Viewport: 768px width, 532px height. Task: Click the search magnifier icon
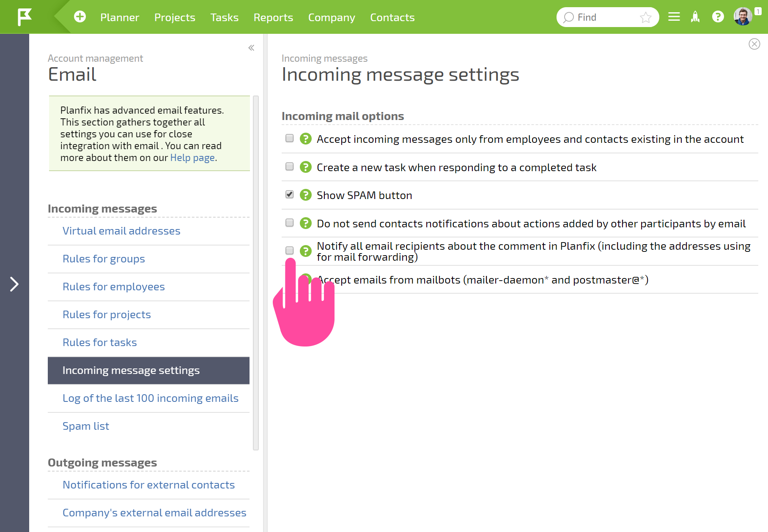point(568,17)
